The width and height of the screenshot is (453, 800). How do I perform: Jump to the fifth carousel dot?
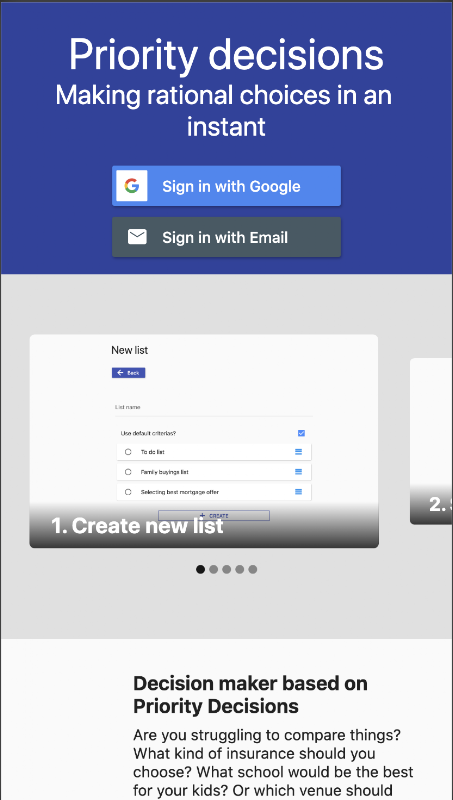tap(253, 569)
